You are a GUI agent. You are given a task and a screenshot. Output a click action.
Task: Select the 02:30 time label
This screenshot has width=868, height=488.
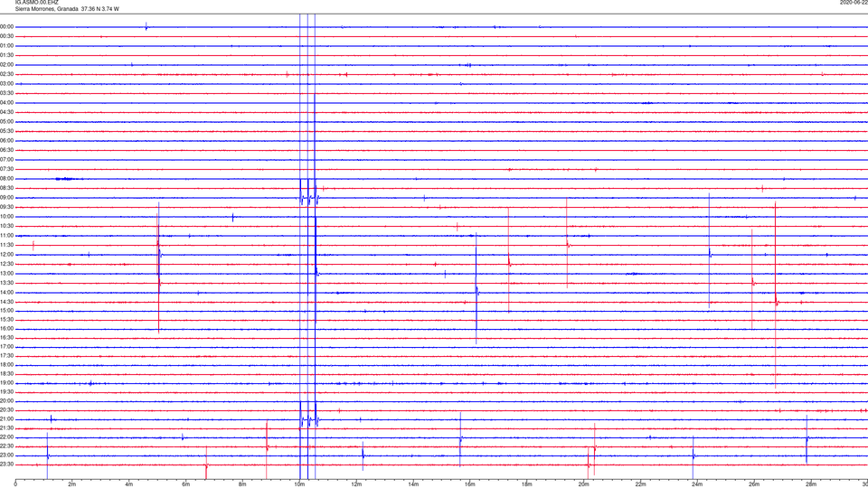[x=7, y=74]
